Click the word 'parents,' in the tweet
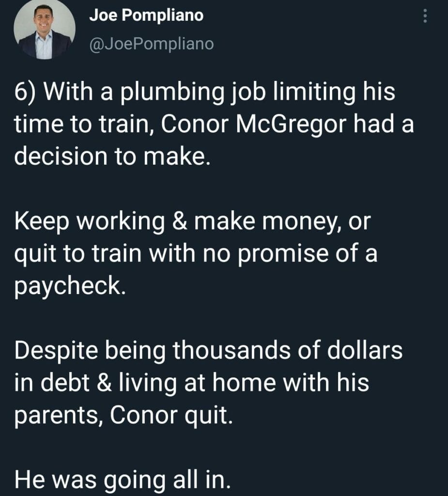Image resolution: width=448 pixels, height=496 pixels. [59, 416]
